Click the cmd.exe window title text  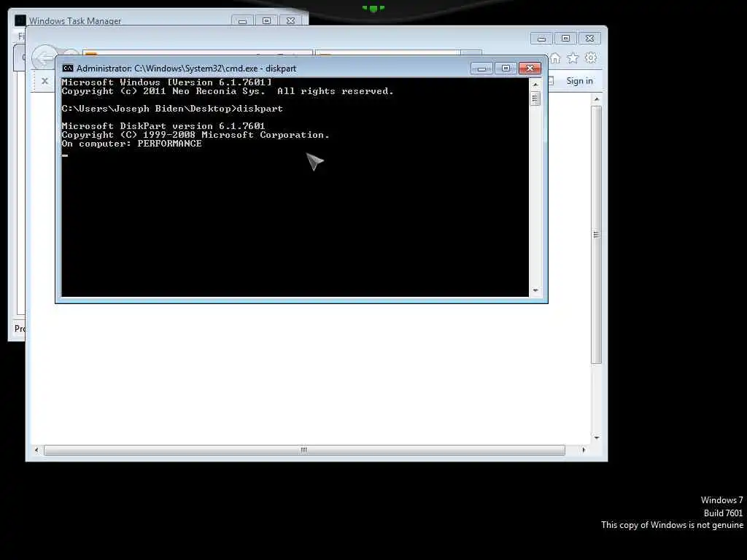pyautogui.click(x=186, y=69)
